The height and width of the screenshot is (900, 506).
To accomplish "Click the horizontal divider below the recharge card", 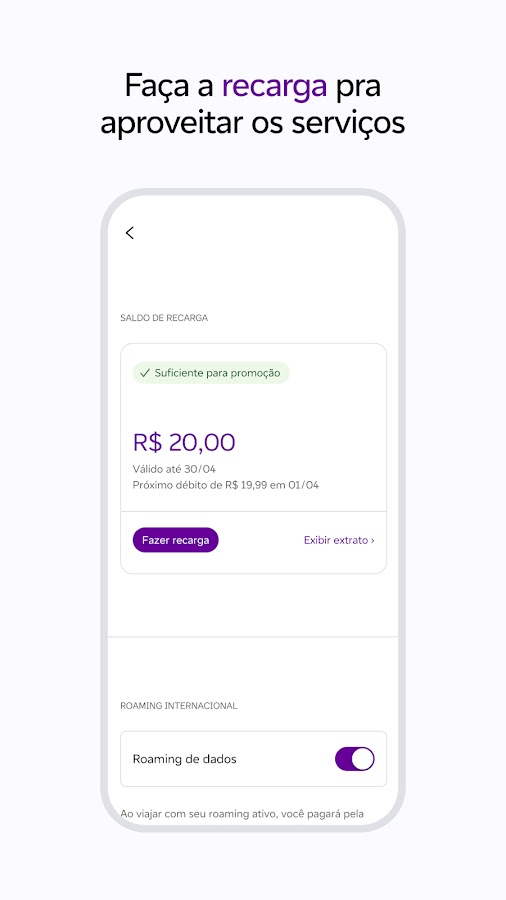I will pyautogui.click(x=253, y=637).
